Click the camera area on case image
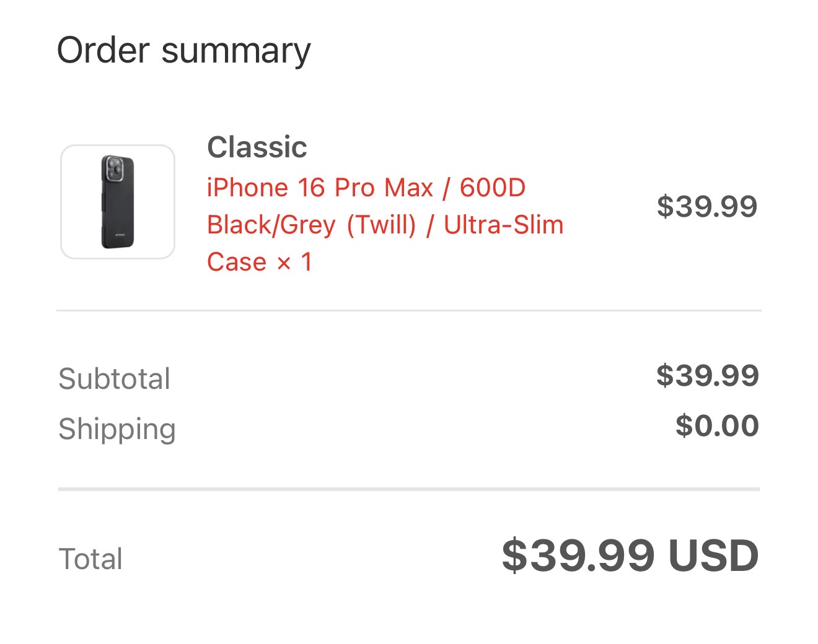 pos(115,169)
